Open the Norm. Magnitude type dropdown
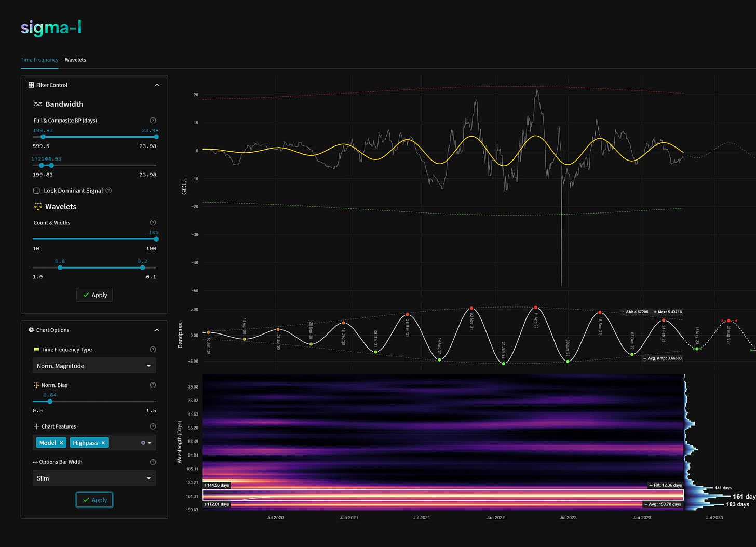 [x=94, y=366]
